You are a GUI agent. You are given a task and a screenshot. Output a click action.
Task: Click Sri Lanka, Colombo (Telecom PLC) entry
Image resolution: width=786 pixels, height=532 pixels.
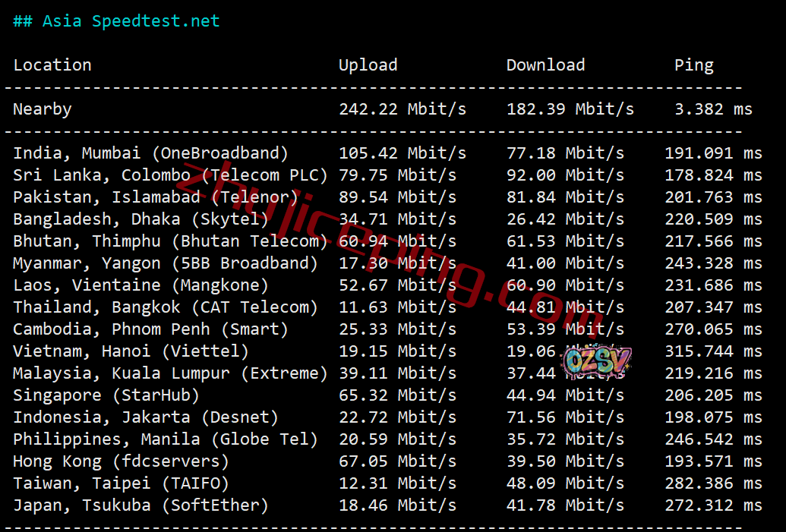170,175
